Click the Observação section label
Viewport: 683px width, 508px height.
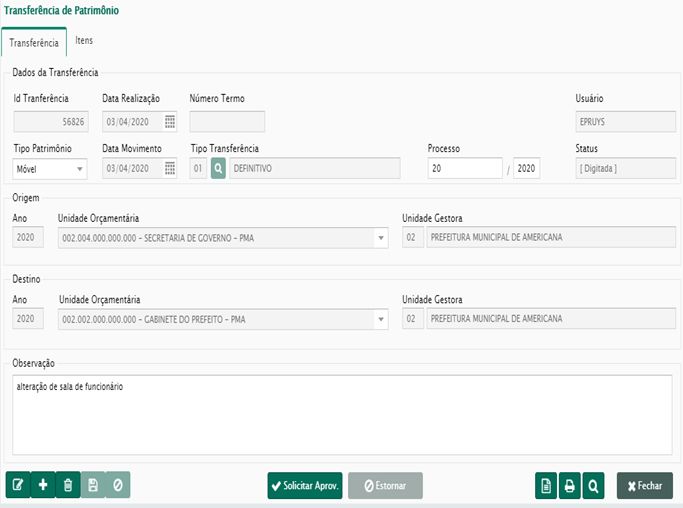tap(34, 363)
